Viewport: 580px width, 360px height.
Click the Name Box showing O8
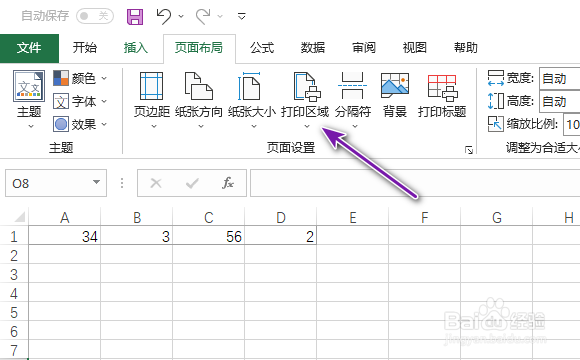56,183
